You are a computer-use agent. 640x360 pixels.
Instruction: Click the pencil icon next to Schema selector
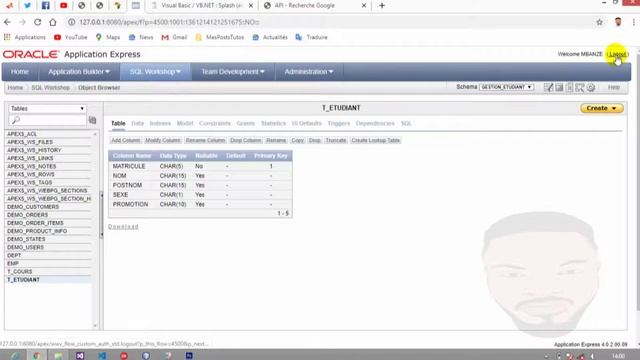pos(548,87)
